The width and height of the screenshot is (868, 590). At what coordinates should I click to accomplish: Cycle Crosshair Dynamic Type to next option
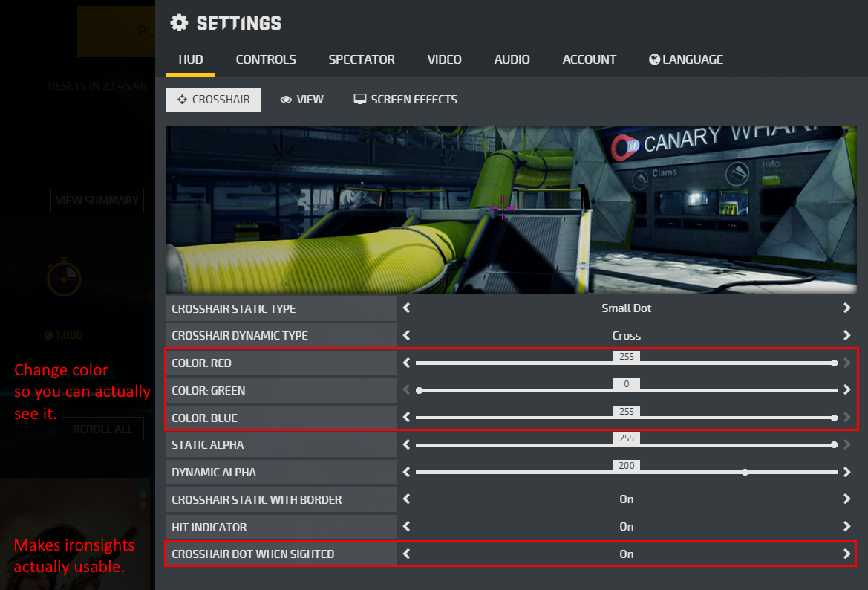[x=846, y=335]
